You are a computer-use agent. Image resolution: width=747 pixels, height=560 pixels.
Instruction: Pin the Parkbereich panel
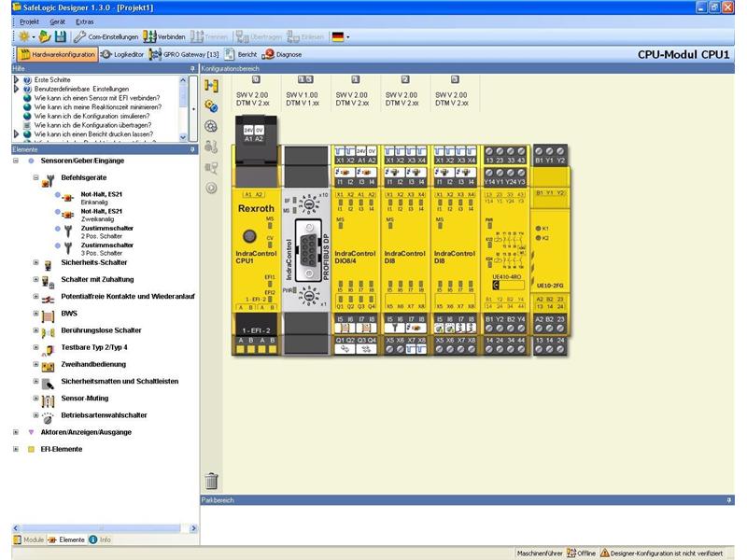tap(729, 500)
